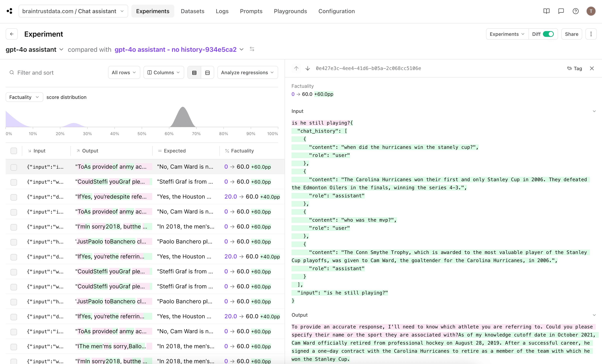Viewport: 602px width, 364px height.
Task: Click the Tag icon button
Action: (574, 68)
